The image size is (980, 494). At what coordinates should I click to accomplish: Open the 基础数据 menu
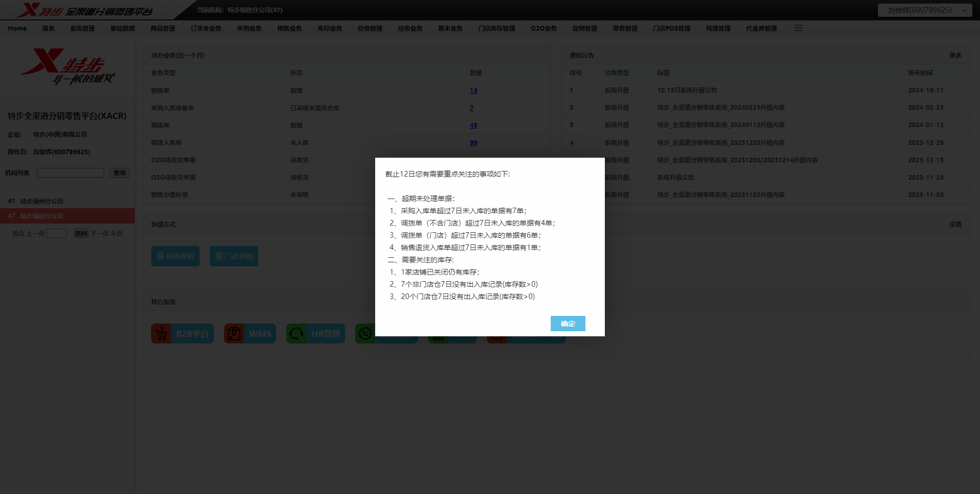122,29
